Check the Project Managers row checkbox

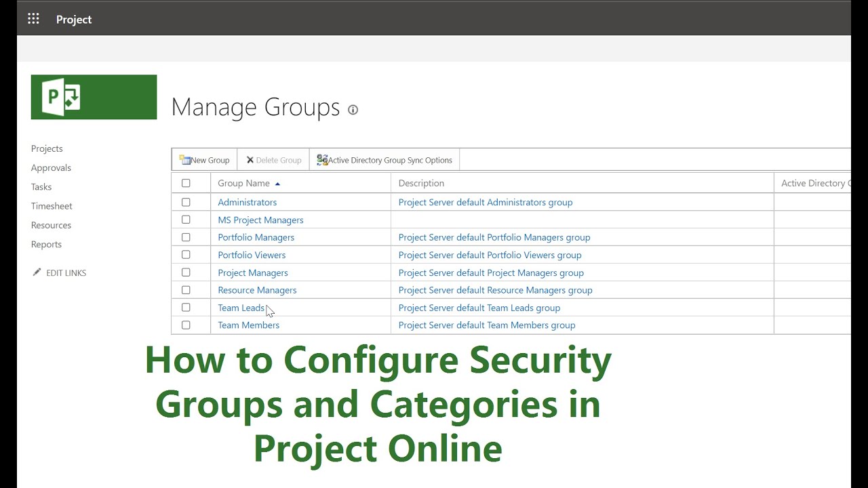coord(186,272)
